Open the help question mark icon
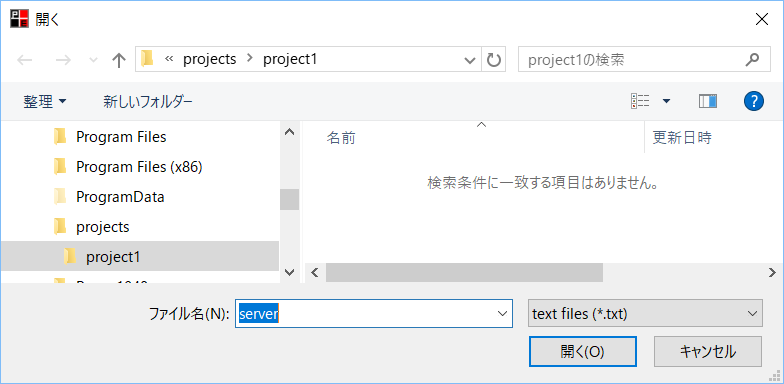This screenshot has width=784, height=384. pyautogui.click(x=754, y=102)
